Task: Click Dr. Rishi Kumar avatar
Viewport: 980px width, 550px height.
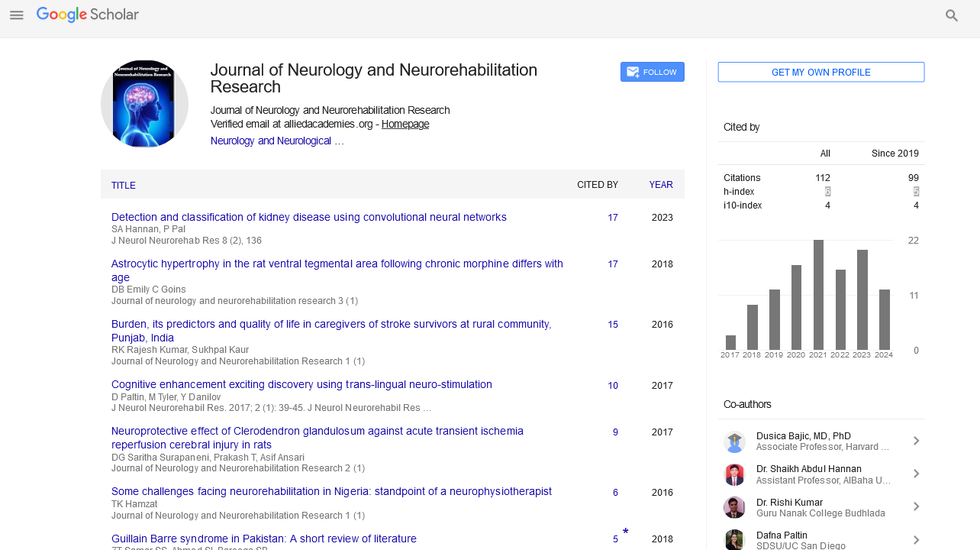Action: 734,507
